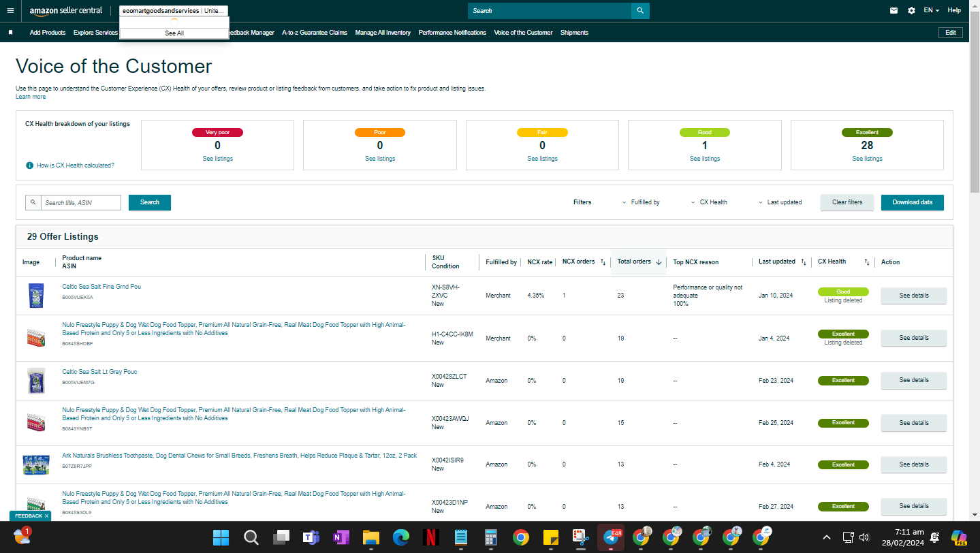Open OneNote from taskbar
The width and height of the screenshot is (980, 553).
(341, 537)
